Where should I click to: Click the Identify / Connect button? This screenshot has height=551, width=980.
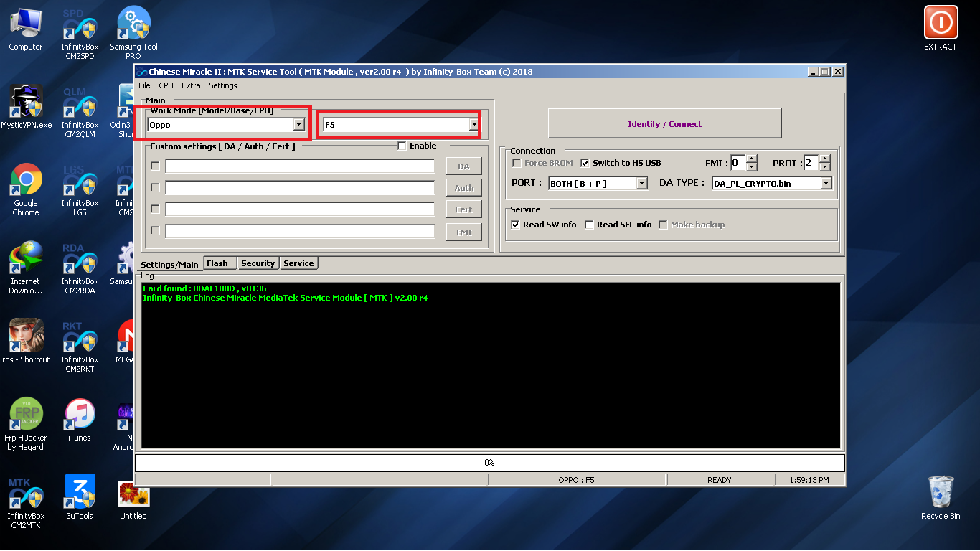point(664,123)
